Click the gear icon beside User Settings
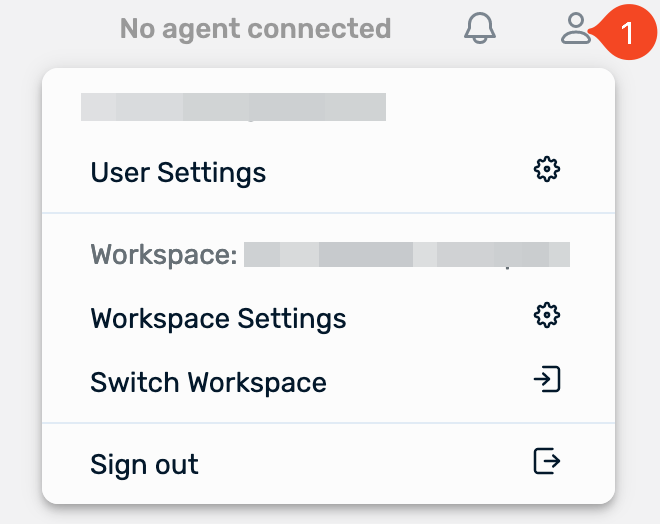Image resolution: width=660 pixels, height=524 pixels. coord(546,170)
